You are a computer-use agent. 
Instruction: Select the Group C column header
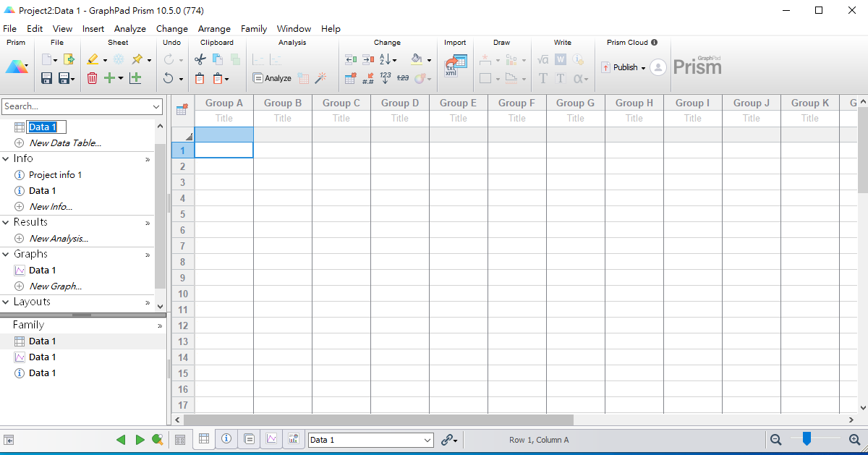click(341, 103)
